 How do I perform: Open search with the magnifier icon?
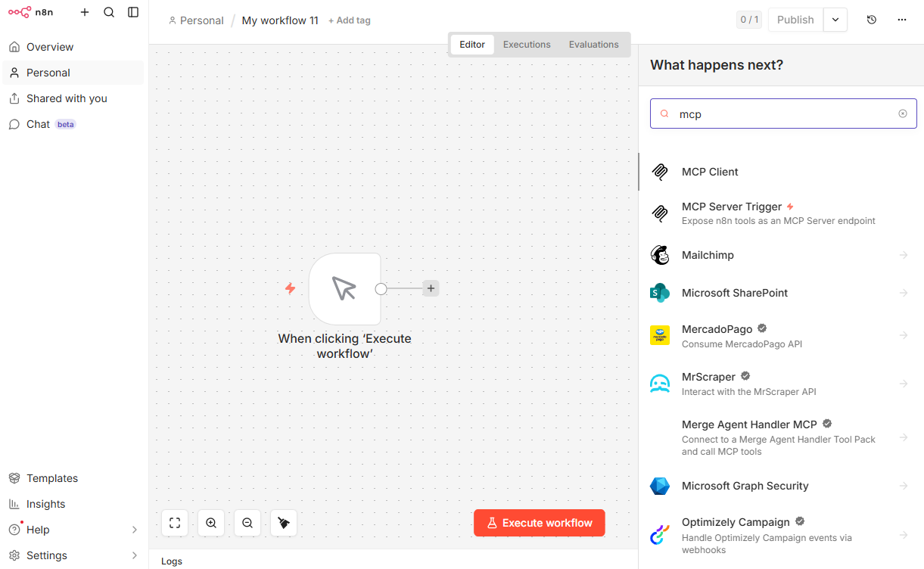109,12
